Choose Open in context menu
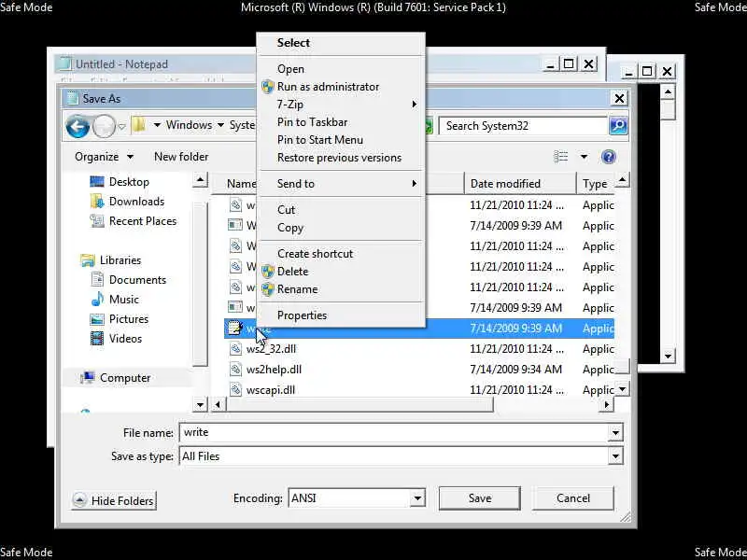The width and height of the screenshot is (747, 560). 341,69
